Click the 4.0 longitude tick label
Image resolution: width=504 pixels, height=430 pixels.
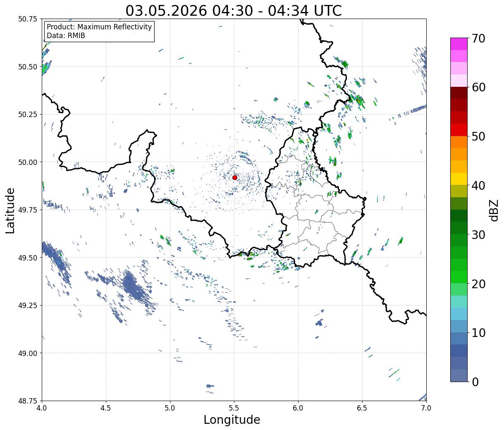[42, 408]
